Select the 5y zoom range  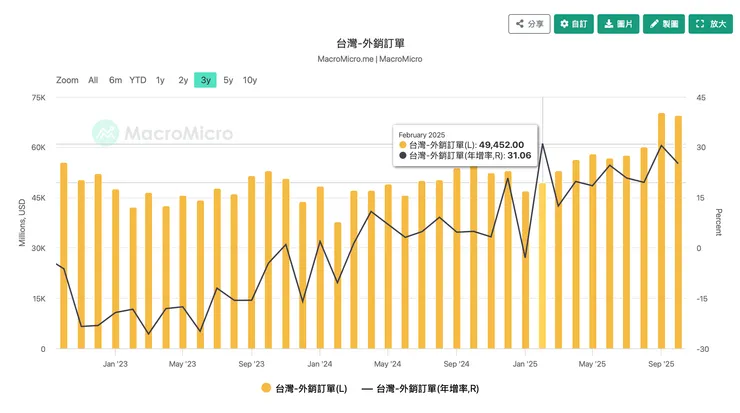pos(228,80)
